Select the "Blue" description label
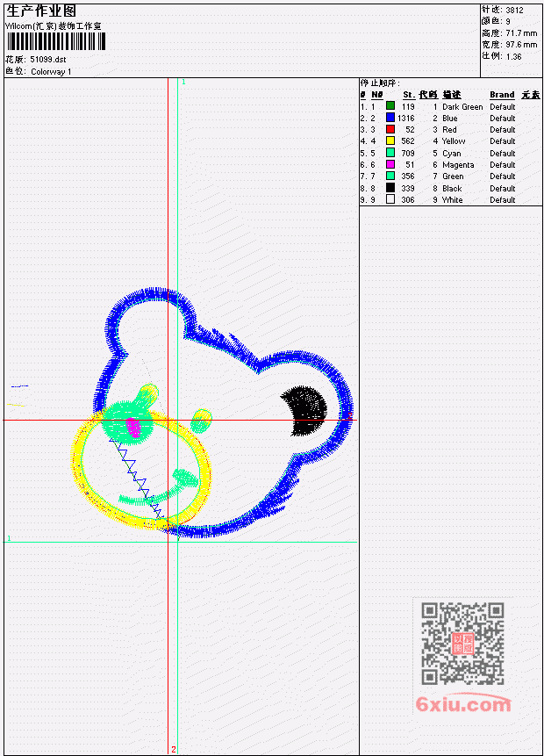 coord(450,119)
